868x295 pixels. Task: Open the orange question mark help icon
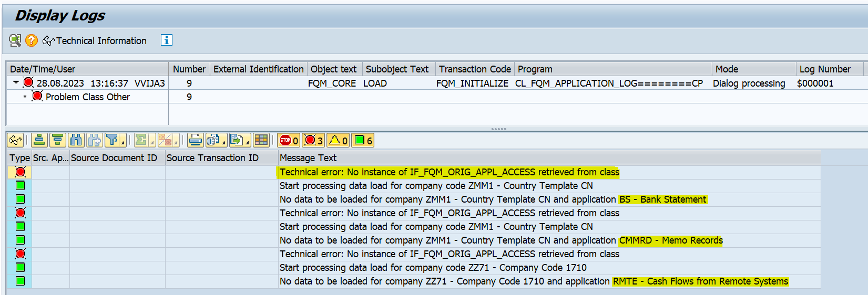pos(32,40)
